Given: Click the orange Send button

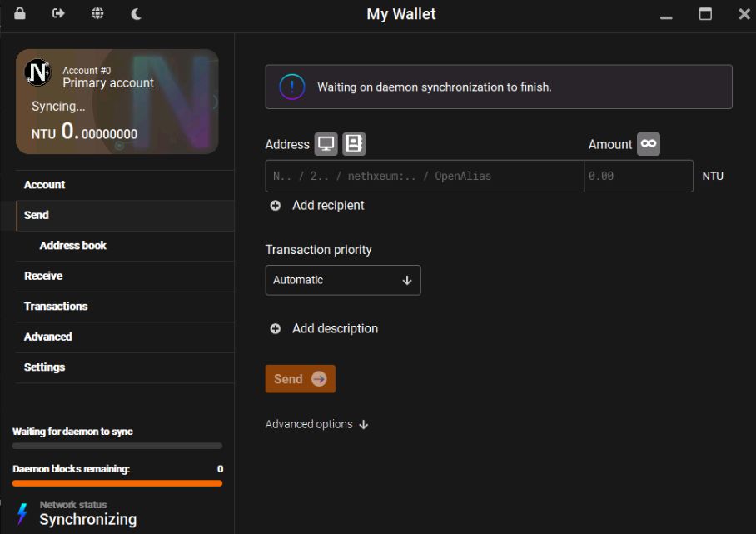Looking at the screenshot, I should click(300, 379).
